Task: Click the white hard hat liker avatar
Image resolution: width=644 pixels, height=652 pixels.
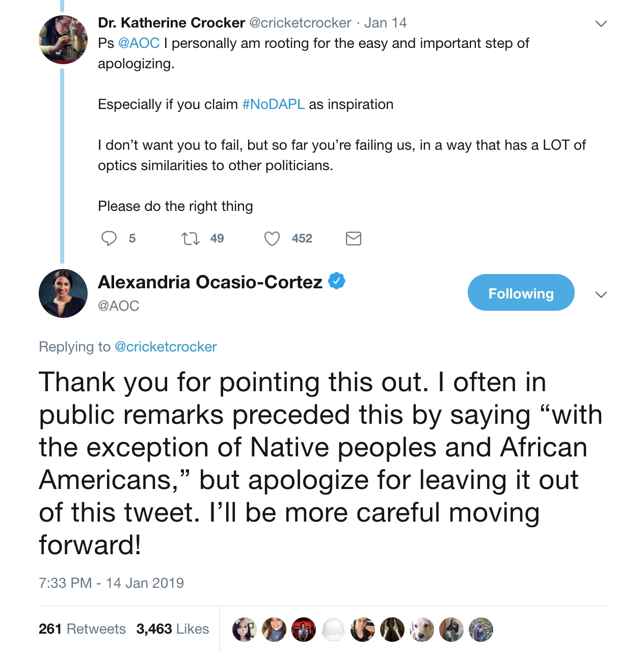Action: (333, 630)
